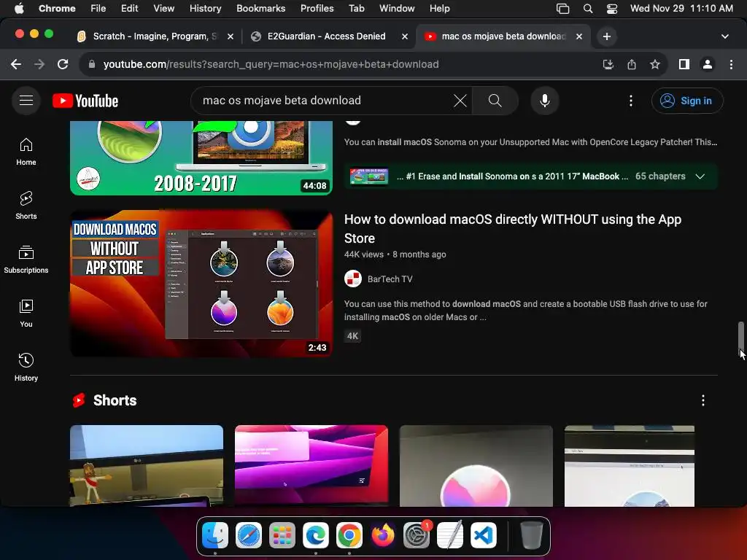Click the Sign in button
The height and width of the screenshot is (560, 747).
point(687,101)
